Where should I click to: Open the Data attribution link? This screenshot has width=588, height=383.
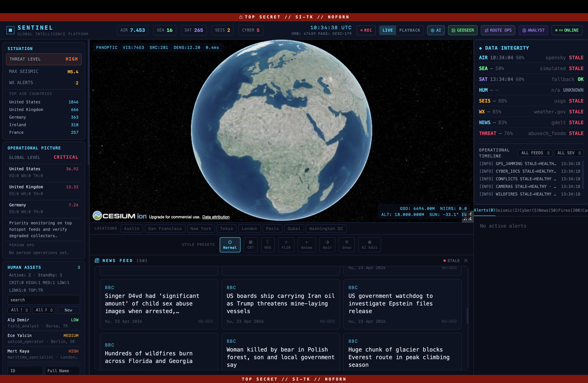216,217
